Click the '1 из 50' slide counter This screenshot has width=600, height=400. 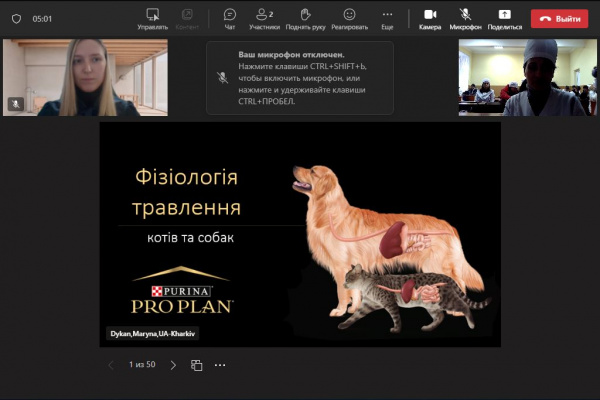click(x=142, y=364)
